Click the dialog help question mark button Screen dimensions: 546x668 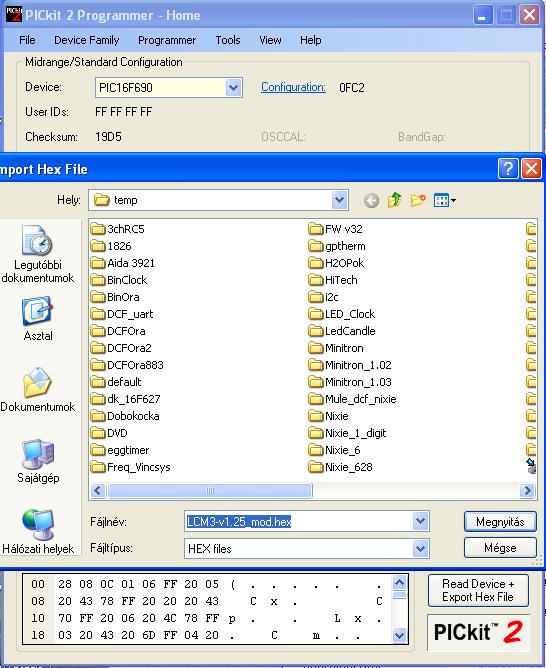[508, 169]
